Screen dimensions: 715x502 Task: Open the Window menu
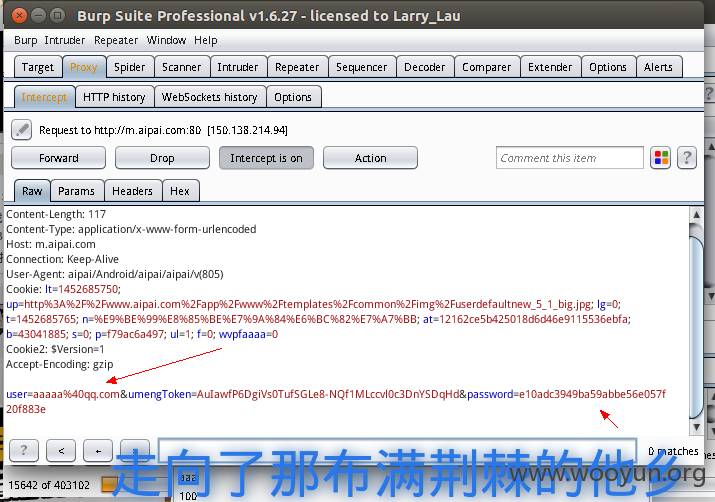166,40
